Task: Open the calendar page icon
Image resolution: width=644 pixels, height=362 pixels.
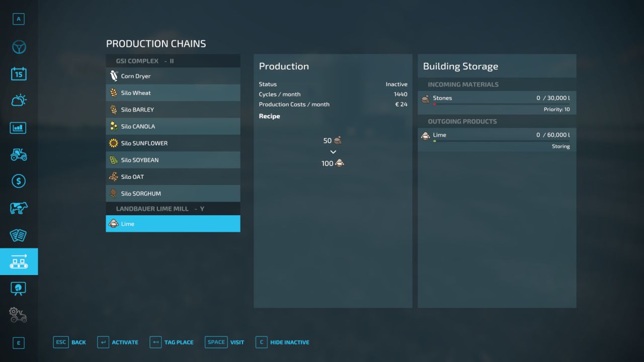Action: [19, 74]
